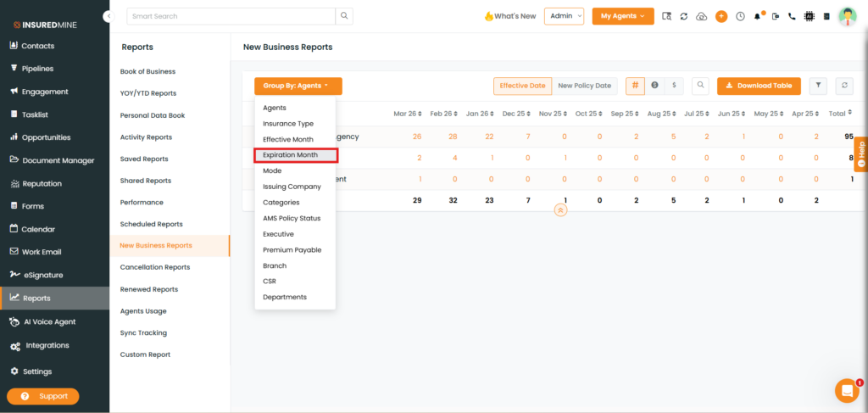Open the chat support bubble icon

pos(846,390)
